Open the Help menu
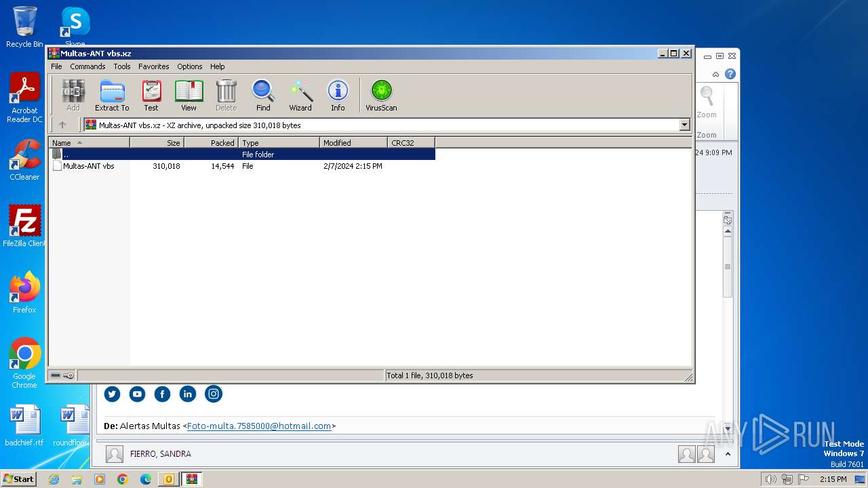This screenshot has height=488, width=868. [x=217, y=66]
